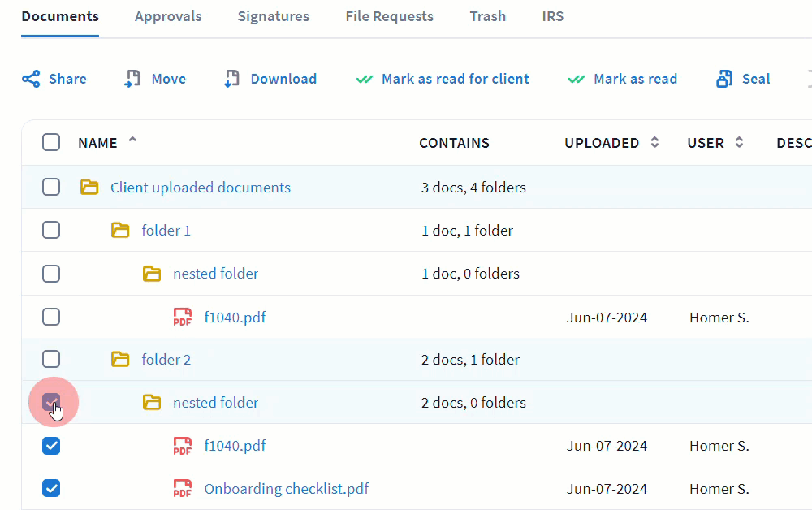Open f1040.pdf under folder 1
This screenshot has width=812, height=510.
point(235,318)
